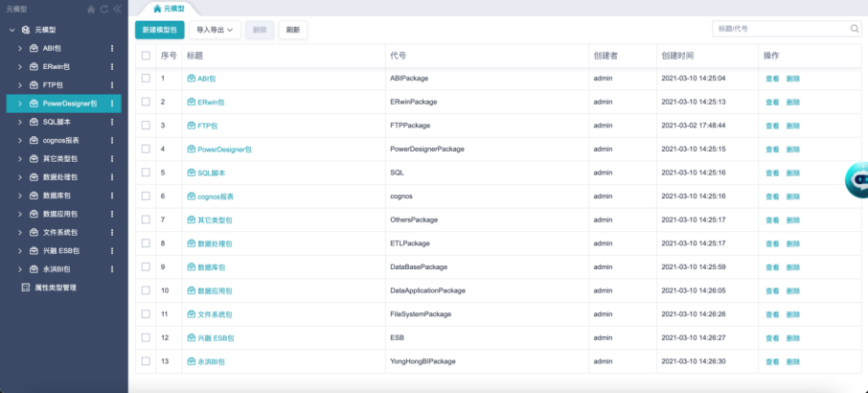Select 数据应用包 in the sidebar tree
Viewport: 868px width, 393px height.
(x=60, y=214)
